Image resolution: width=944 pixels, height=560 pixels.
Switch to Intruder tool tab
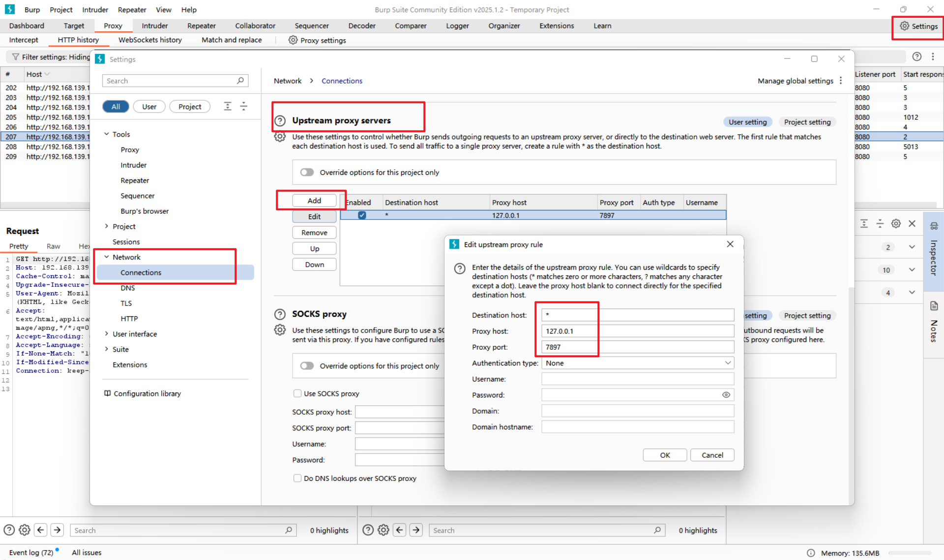point(155,26)
